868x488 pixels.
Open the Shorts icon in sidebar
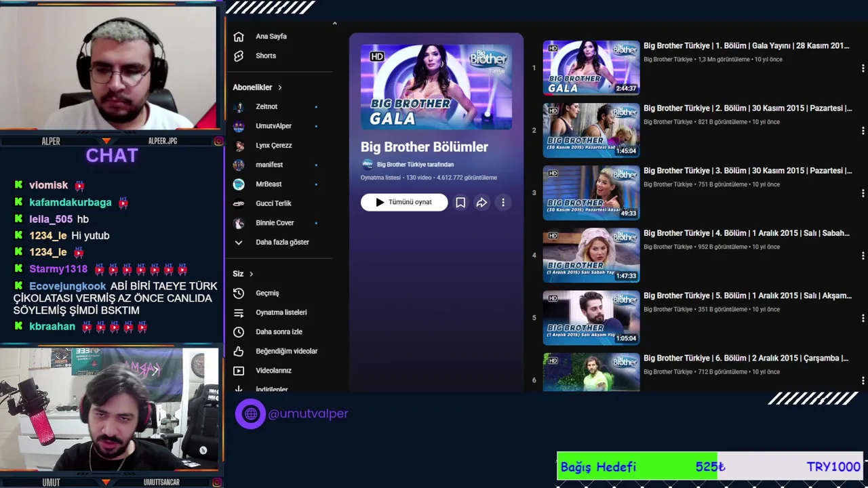pos(239,56)
